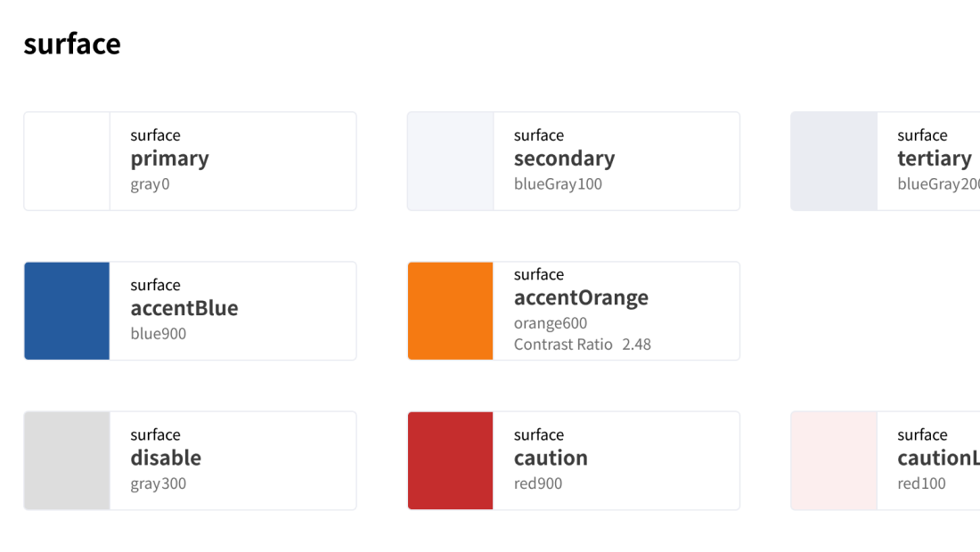
Task: Click the white primary surface swatch
Action: pyautogui.click(x=67, y=161)
